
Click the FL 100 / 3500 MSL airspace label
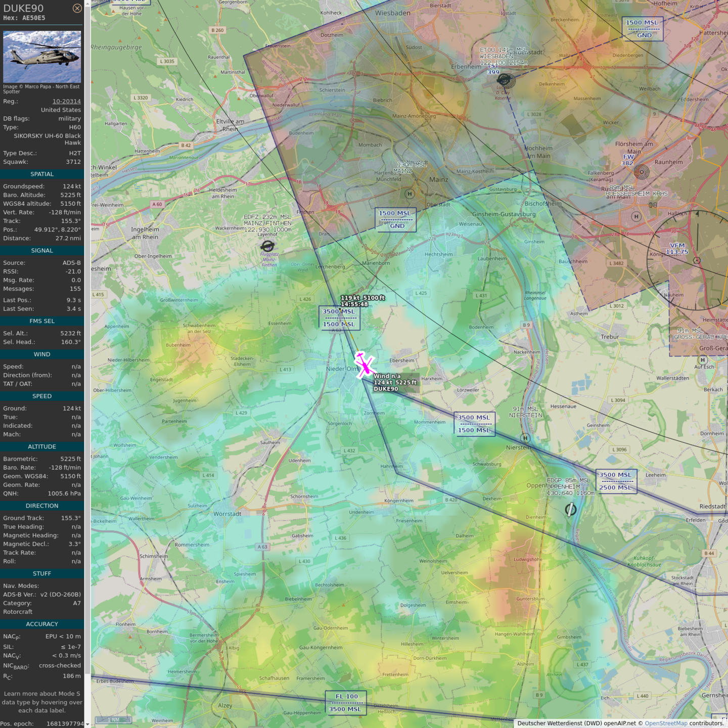[346, 703]
